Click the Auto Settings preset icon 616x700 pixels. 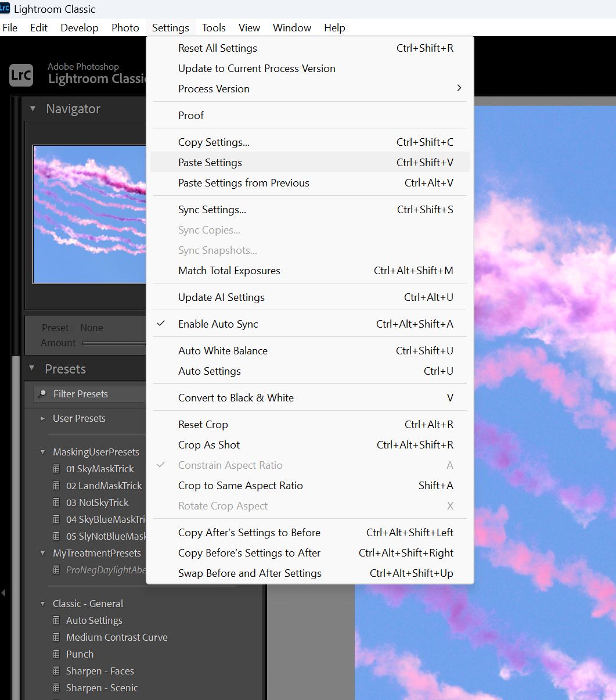(x=56, y=620)
